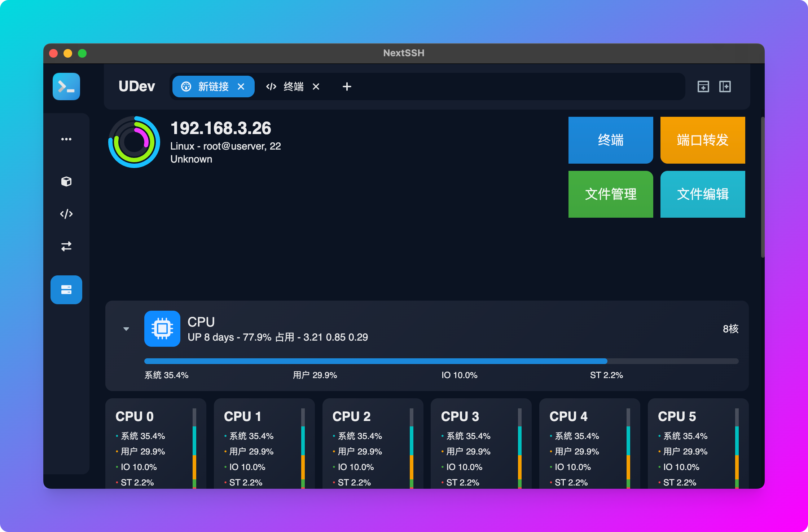Click the orange 端口转发 button
This screenshot has width=808, height=532.
tap(702, 140)
